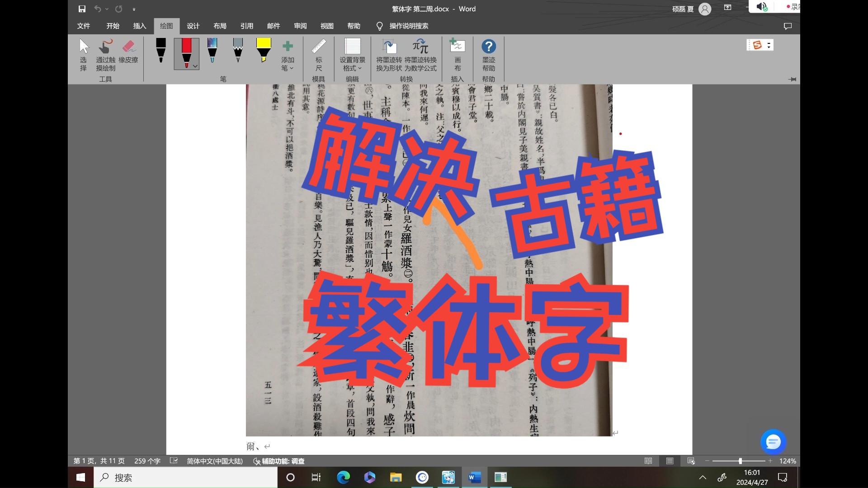Toggle 通过触摸绘制 draw with touch
This screenshot has width=868, height=488.
[106, 54]
